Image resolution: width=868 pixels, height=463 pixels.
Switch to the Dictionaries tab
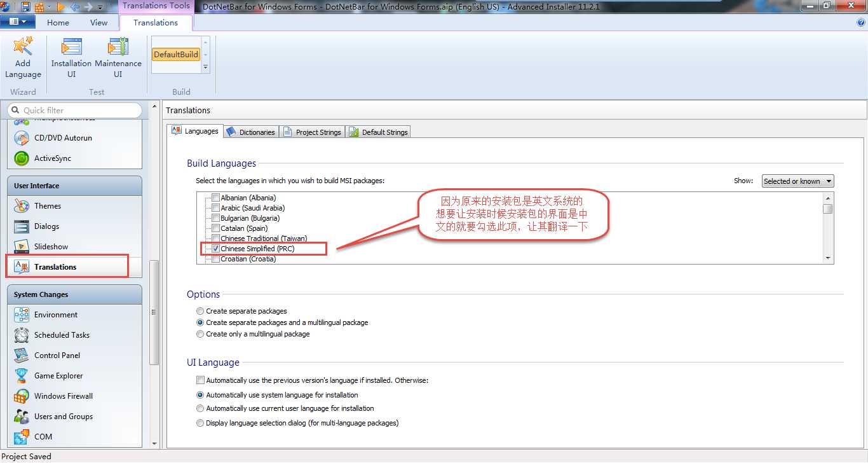(x=251, y=132)
